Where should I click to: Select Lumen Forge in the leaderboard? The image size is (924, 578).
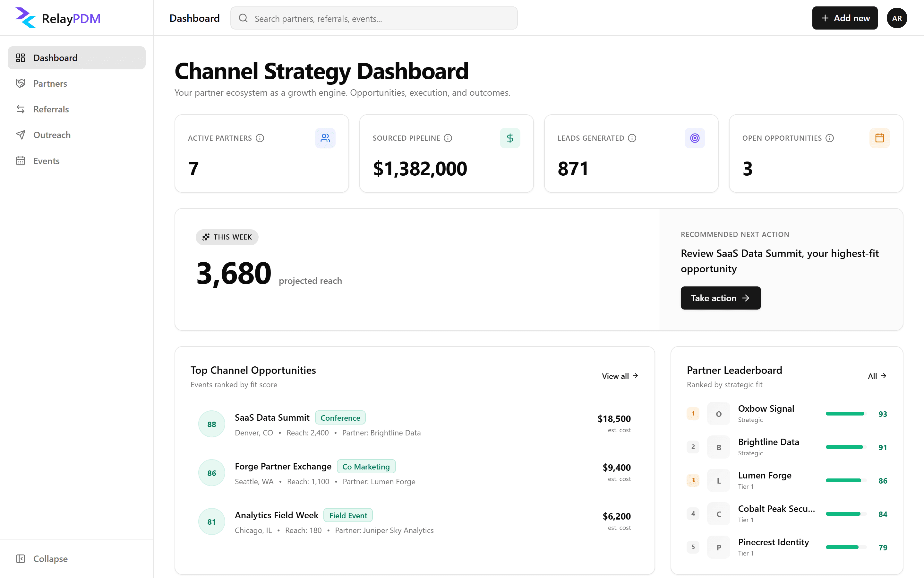click(787, 480)
